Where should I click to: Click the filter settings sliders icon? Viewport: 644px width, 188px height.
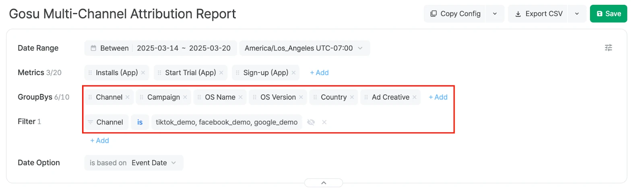608,48
